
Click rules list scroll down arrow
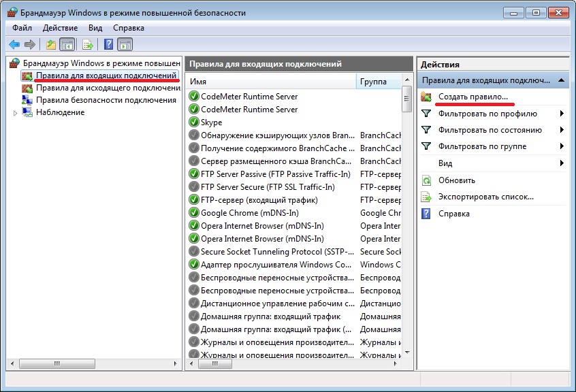(406, 353)
